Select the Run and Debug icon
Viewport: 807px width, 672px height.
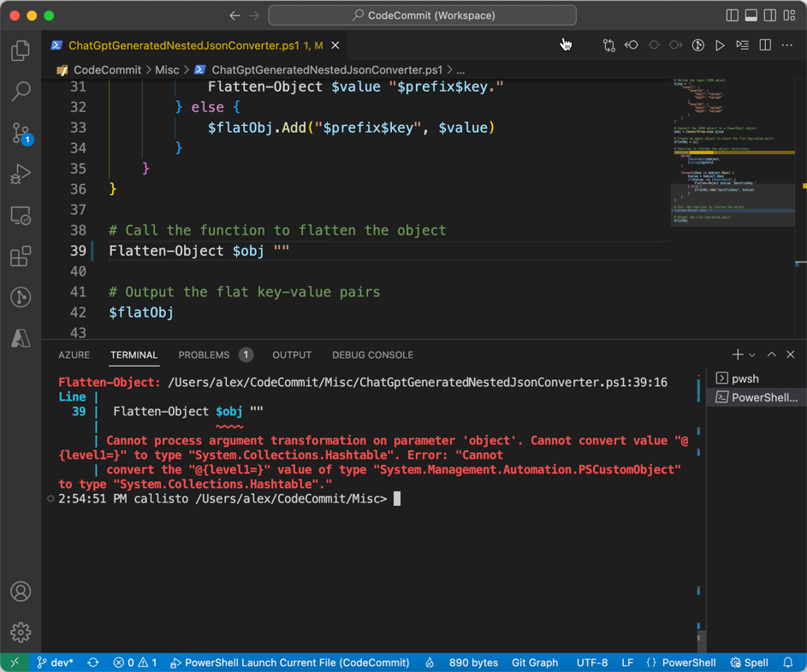[19, 174]
